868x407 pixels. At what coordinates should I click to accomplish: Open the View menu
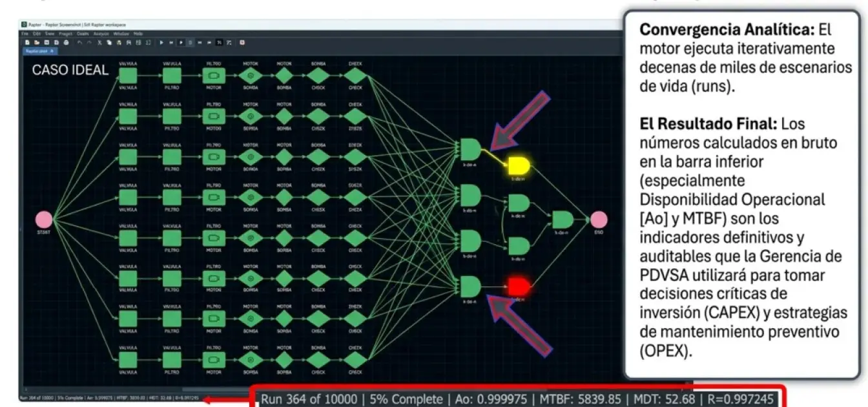tap(50, 34)
